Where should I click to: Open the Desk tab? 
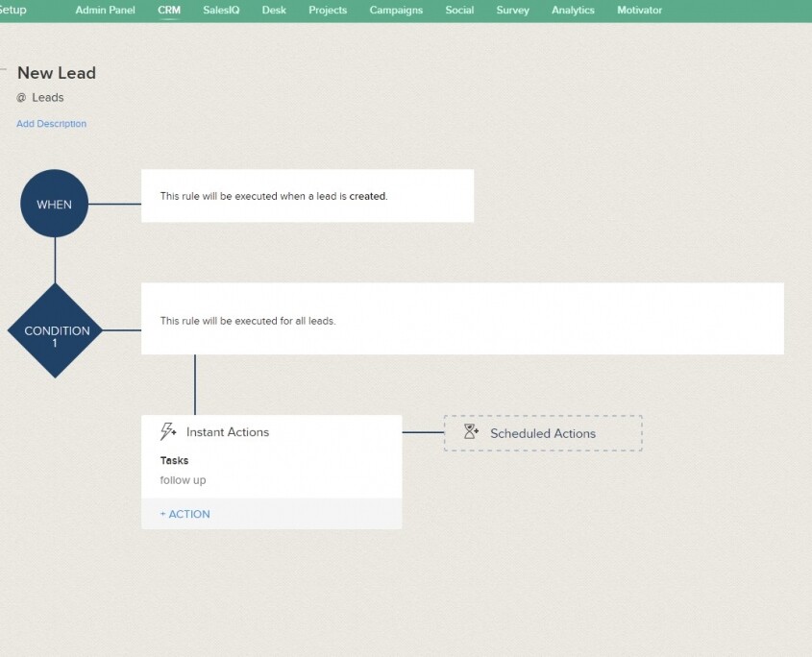tap(274, 10)
